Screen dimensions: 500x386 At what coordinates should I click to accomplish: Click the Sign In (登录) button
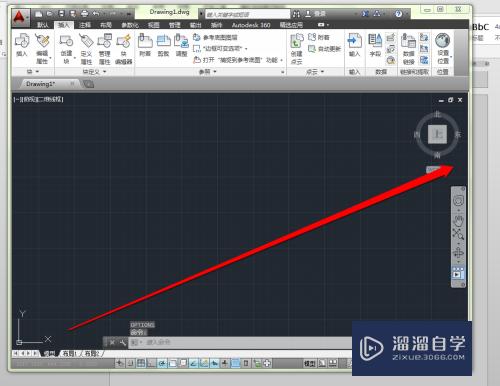click(316, 14)
